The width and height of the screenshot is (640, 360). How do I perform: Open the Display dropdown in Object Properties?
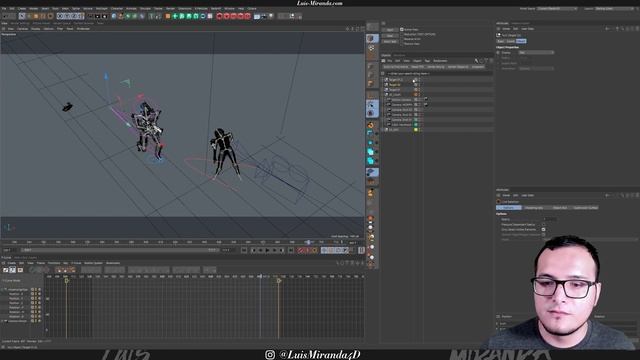536,52
